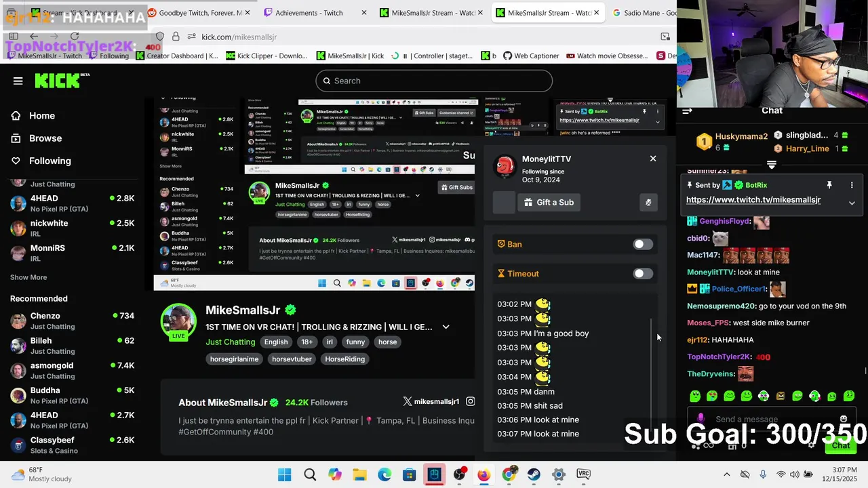Open MonniRS channel in sidebar
Image resolution: width=868 pixels, height=488 pixels.
(73, 253)
